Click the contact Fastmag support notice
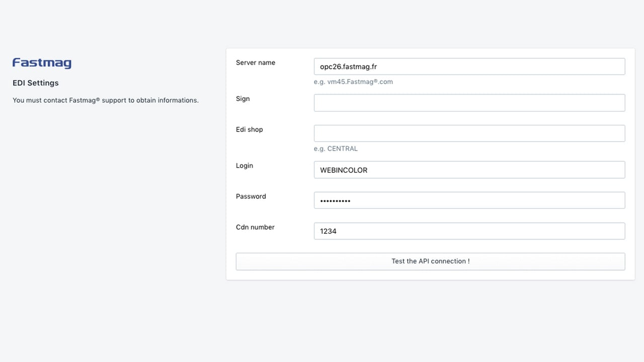This screenshot has width=644, height=362. pos(106,100)
